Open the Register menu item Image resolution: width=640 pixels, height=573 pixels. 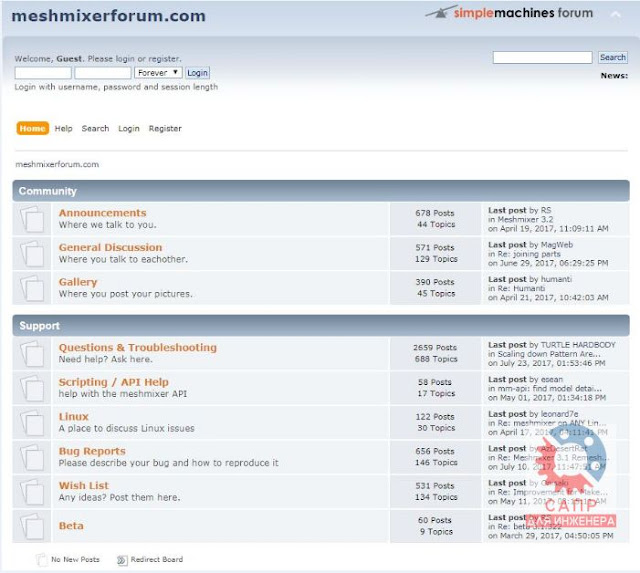tap(165, 128)
